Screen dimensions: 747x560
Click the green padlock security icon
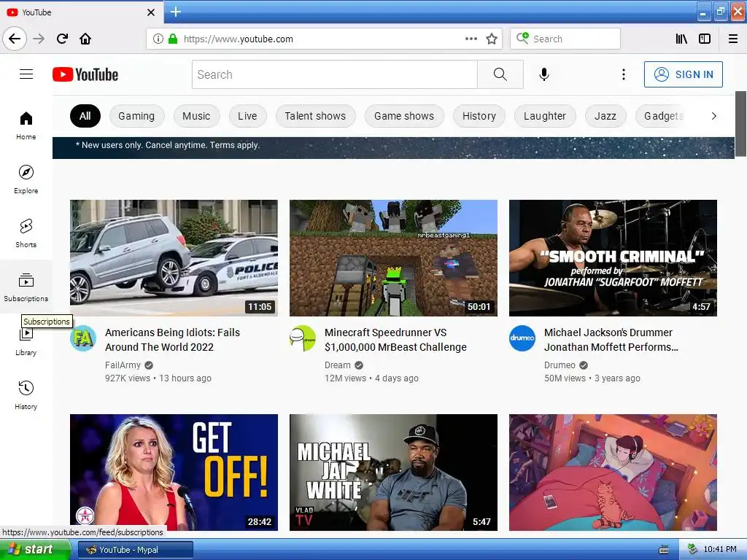(173, 39)
